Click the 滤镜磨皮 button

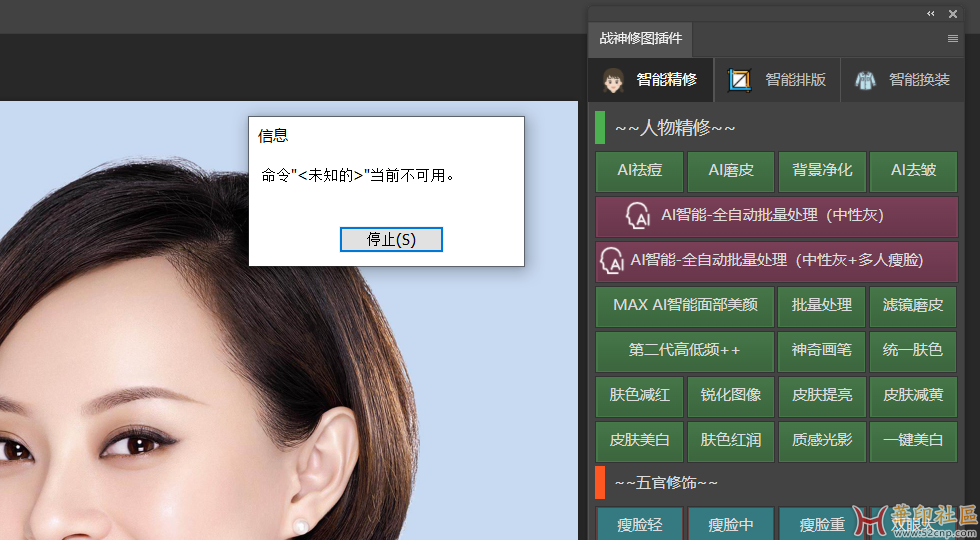click(x=913, y=306)
